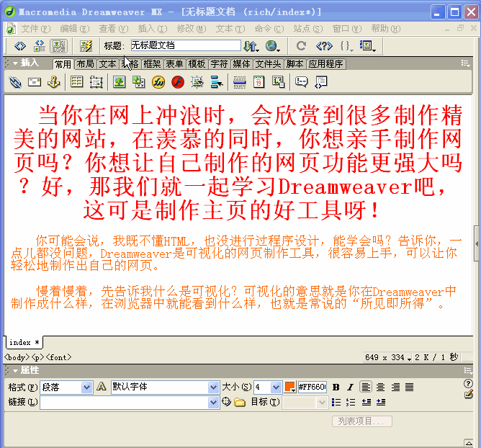
Task: Justify text alignment
Action: click(x=410, y=387)
